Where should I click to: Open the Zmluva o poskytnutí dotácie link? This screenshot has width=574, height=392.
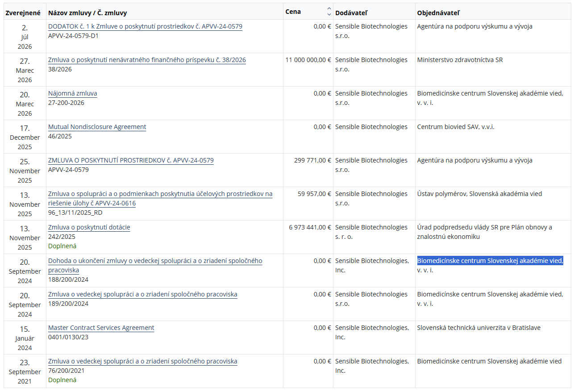(89, 227)
